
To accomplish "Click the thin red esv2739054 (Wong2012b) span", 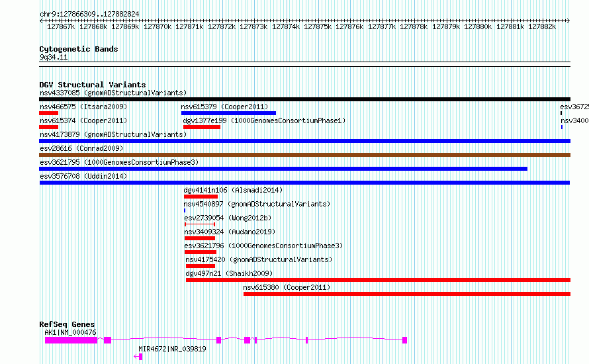I will 200,224.
